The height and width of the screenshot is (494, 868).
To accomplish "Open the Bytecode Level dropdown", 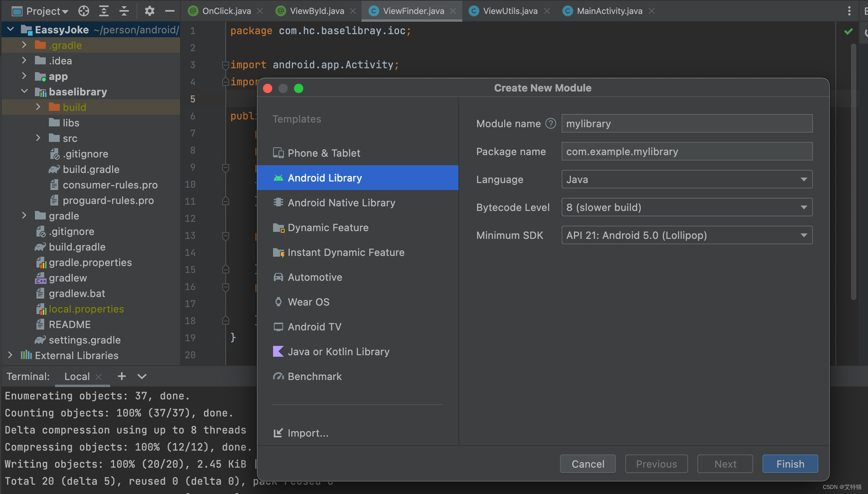I will point(686,207).
